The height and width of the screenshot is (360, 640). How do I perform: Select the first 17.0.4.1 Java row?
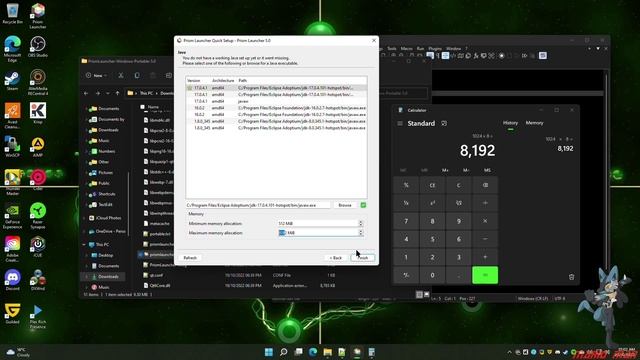[276, 88]
